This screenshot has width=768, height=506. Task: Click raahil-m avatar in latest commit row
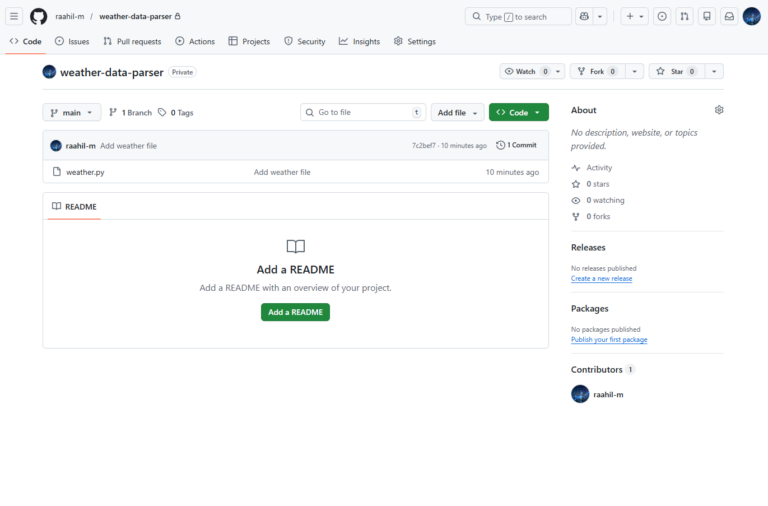point(56,146)
